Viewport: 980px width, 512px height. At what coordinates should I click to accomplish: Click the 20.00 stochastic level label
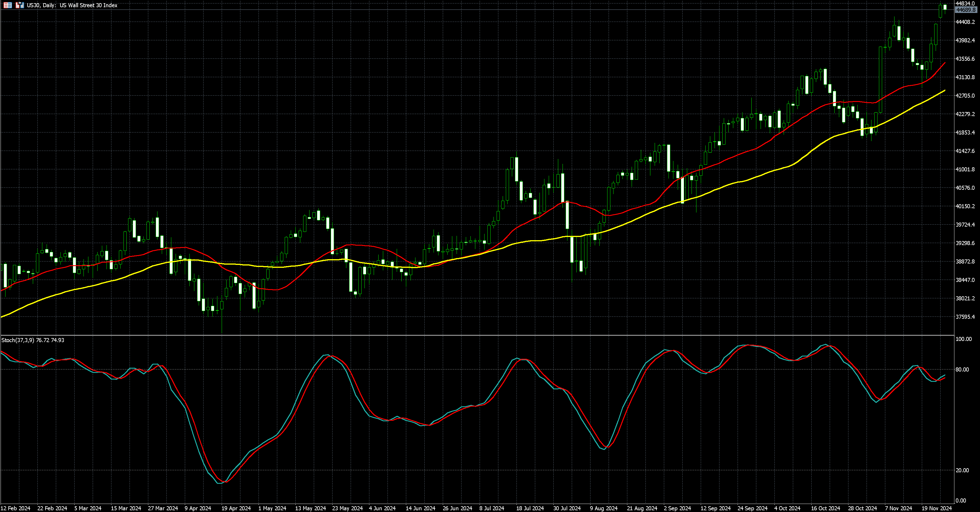pos(962,470)
